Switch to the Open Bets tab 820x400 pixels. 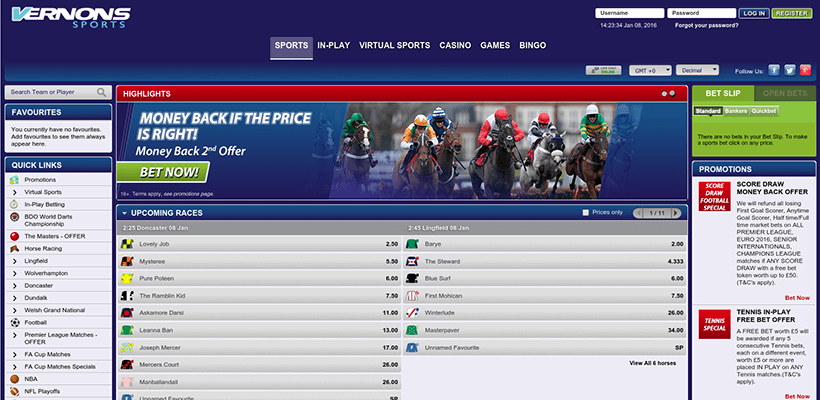(785, 94)
